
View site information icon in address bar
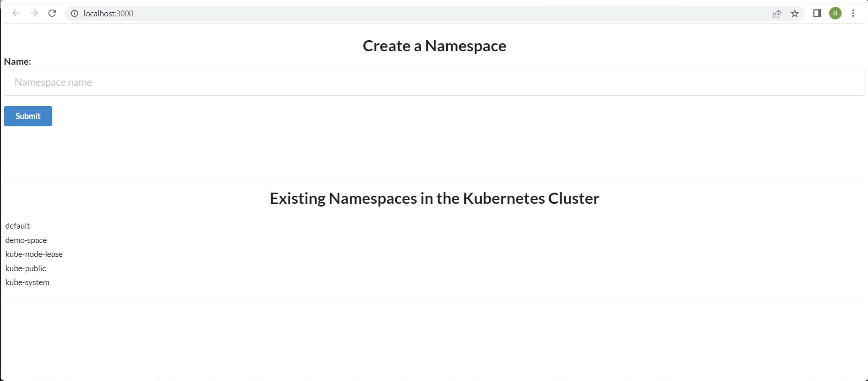pyautogui.click(x=74, y=13)
